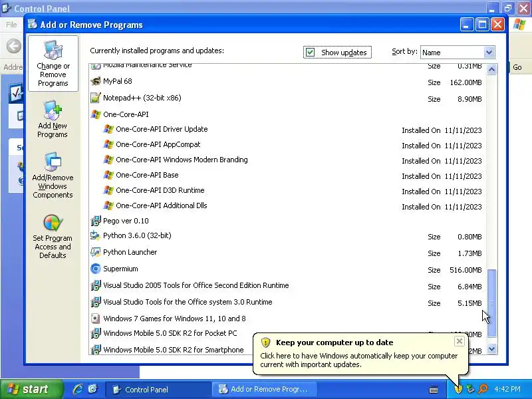Image resolution: width=532 pixels, height=399 pixels.
Task: Click the MyPal 68 program icon
Action: click(x=96, y=81)
